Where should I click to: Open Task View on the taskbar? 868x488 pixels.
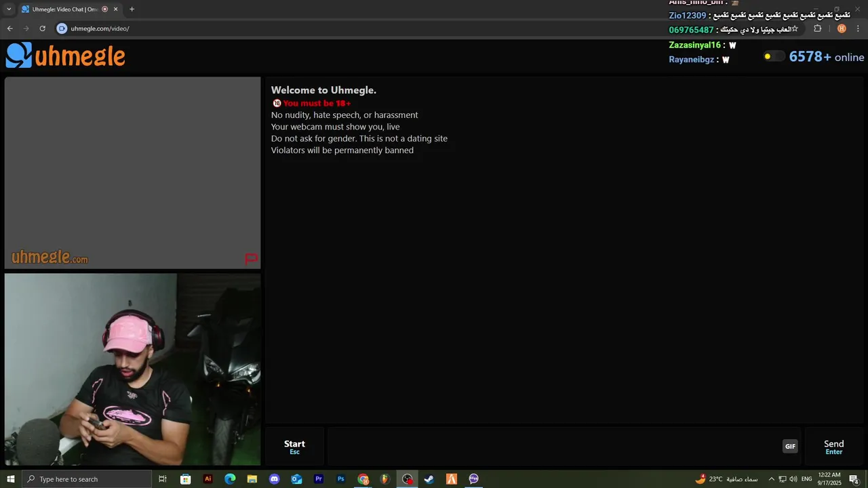point(163,479)
